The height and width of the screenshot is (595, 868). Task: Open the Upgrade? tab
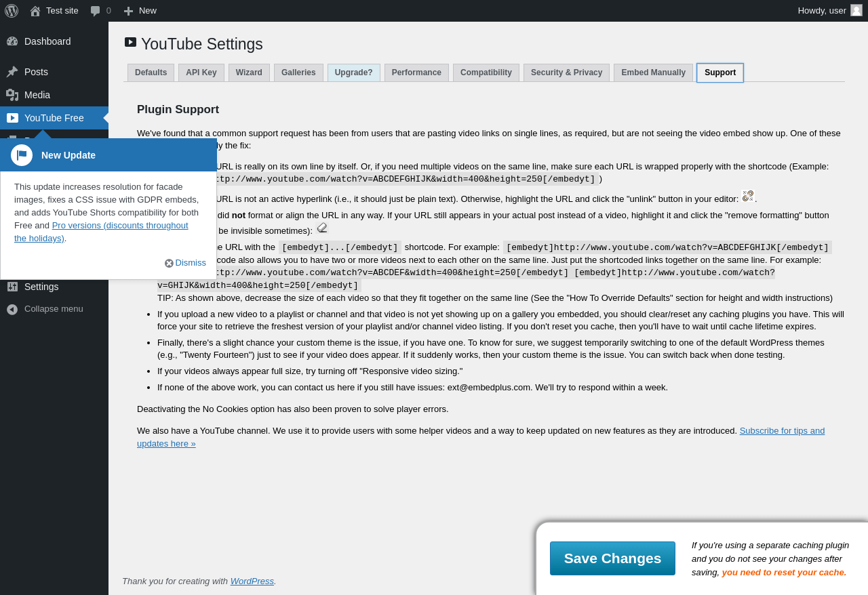(x=354, y=73)
